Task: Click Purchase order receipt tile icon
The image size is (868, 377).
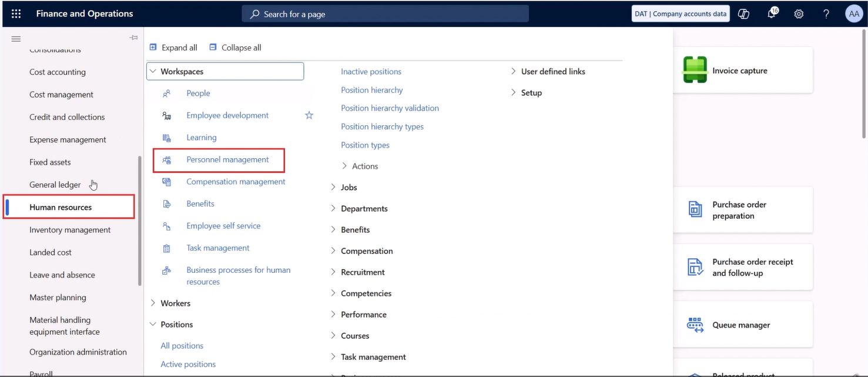Action: (x=695, y=267)
